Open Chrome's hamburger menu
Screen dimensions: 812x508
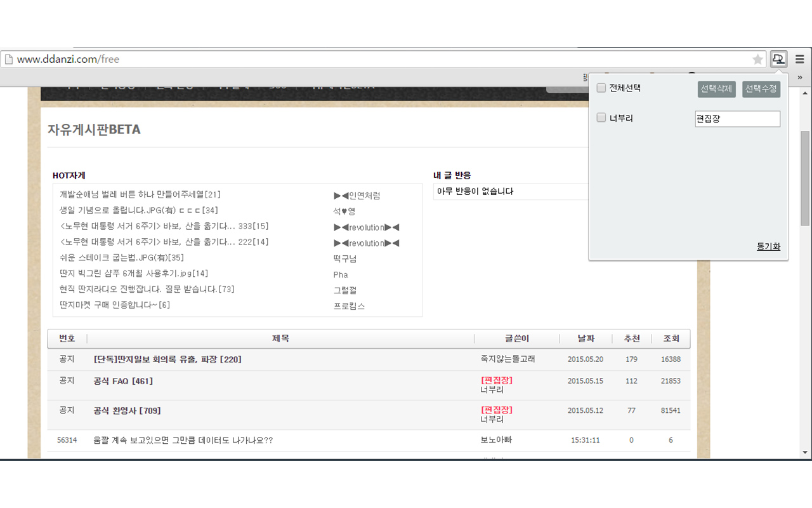[x=799, y=58]
